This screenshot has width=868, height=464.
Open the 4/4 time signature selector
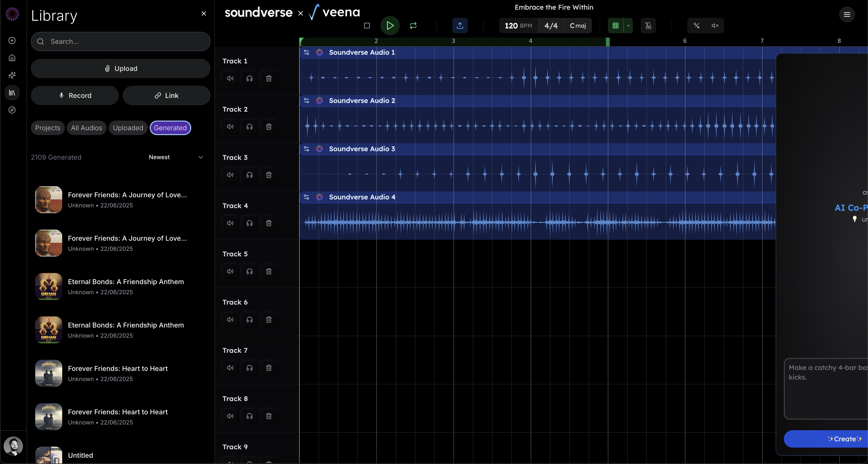click(x=551, y=26)
